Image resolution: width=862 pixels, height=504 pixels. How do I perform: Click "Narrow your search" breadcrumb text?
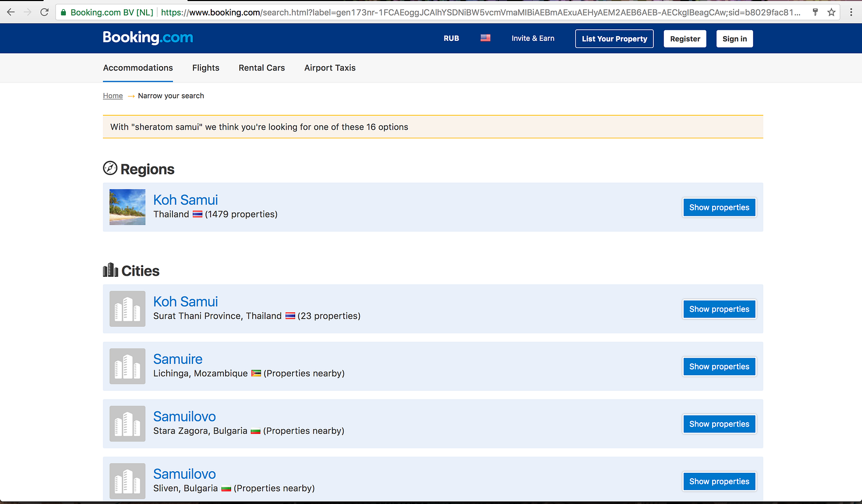171,96
